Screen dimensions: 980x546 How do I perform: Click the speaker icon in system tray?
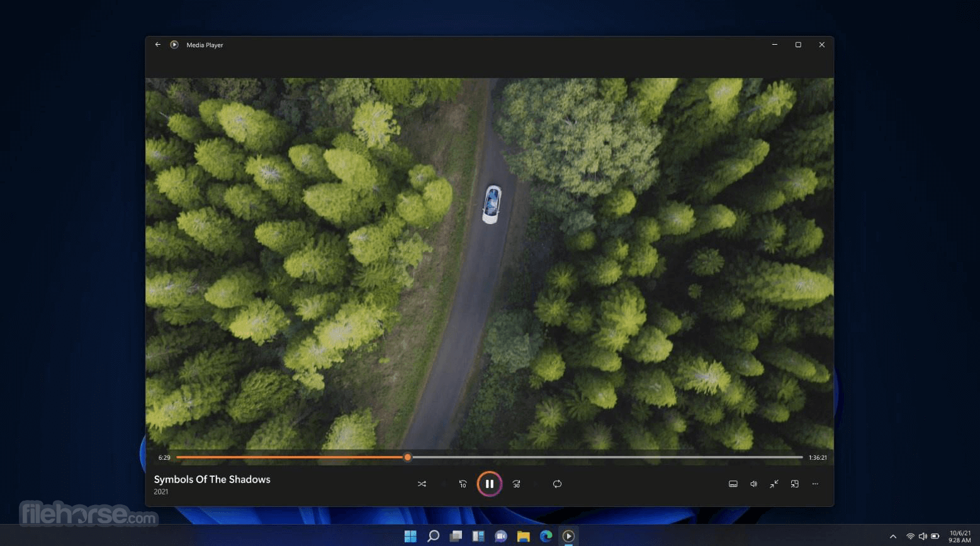(x=923, y=537)
